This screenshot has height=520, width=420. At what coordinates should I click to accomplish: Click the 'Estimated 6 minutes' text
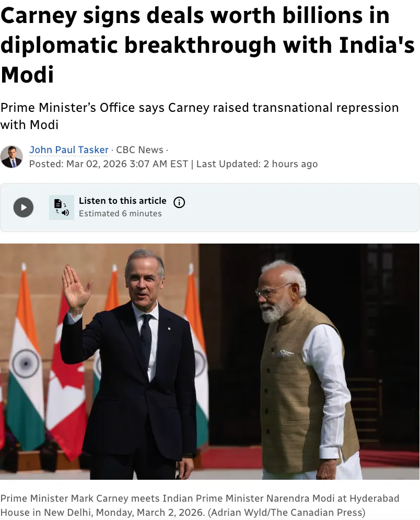tap(120, 214)
